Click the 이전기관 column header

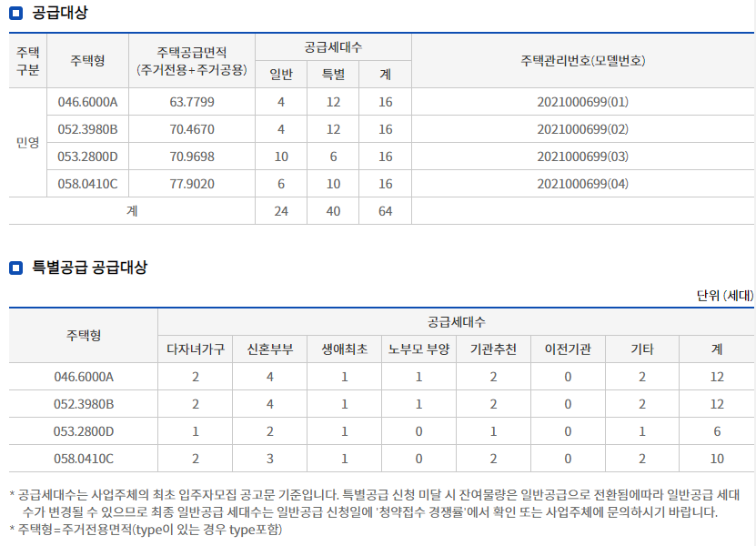[x=568, y=349]
